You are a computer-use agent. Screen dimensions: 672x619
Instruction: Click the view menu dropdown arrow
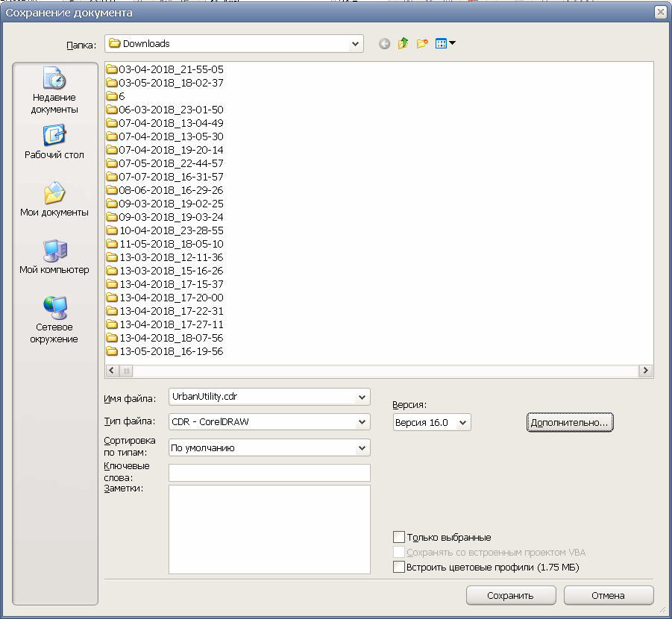coord(452,43)
